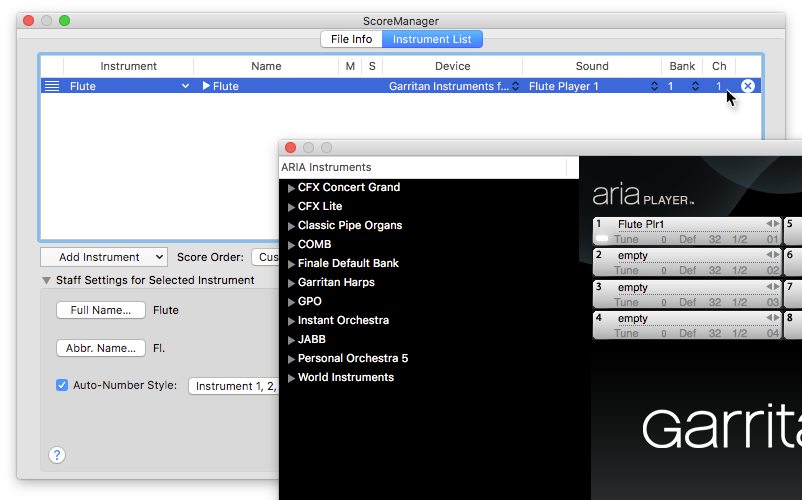Click the MIDI channel 04 on slot 4
The height and width of the screenshot is (500, 802).
click(x=772, y=333)
